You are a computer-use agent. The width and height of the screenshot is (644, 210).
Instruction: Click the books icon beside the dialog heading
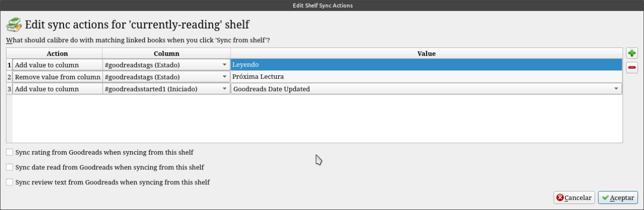click(14, 25)
